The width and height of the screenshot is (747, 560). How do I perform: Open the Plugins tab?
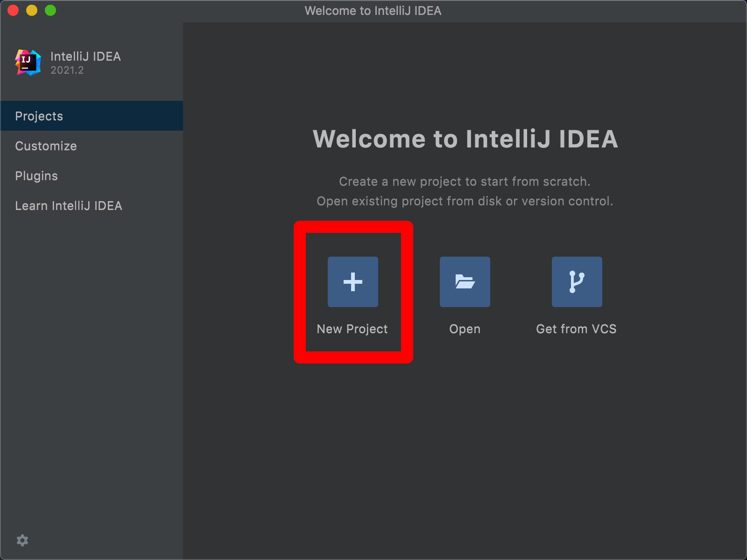[92, 175]
